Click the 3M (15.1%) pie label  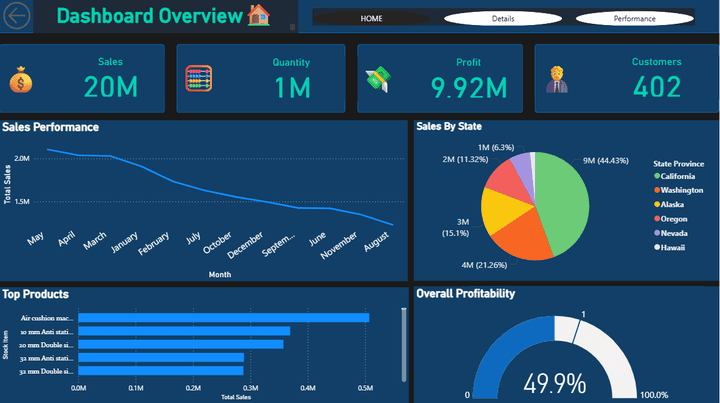tap(456, 228)
